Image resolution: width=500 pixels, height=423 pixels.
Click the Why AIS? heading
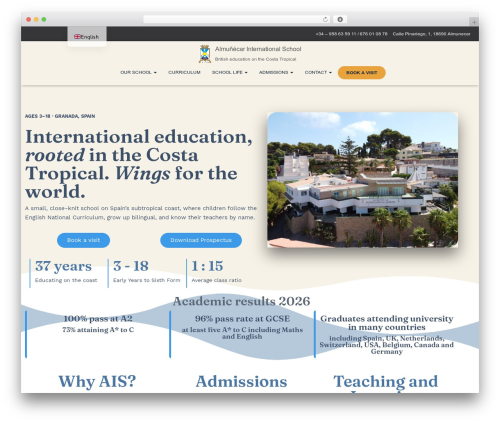(97, 381)
